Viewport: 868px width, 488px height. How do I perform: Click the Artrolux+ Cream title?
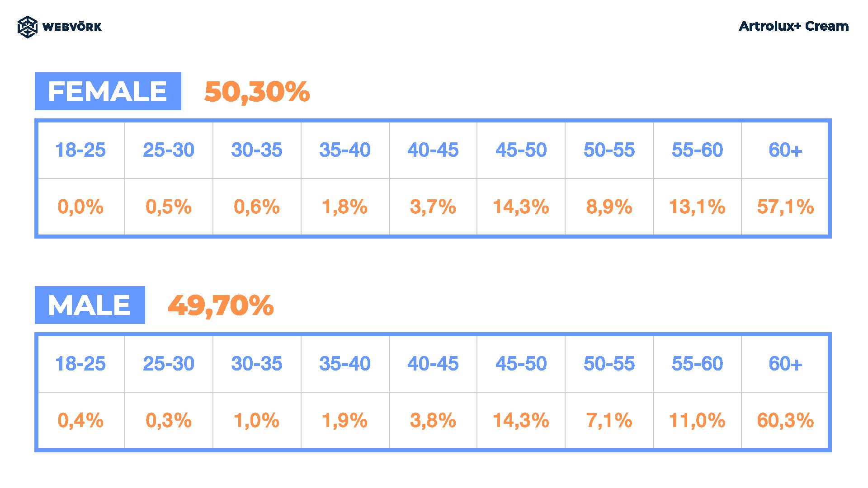coord(793,26)
